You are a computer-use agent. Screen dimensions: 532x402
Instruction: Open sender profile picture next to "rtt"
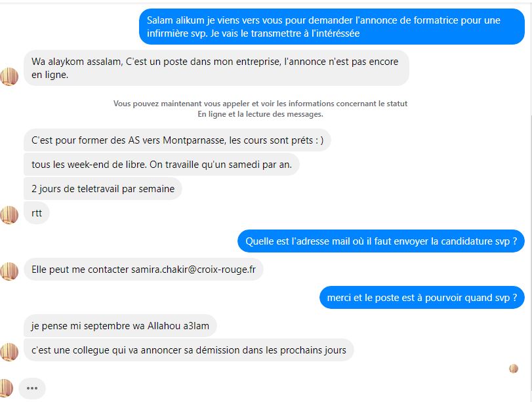(9, 214)
